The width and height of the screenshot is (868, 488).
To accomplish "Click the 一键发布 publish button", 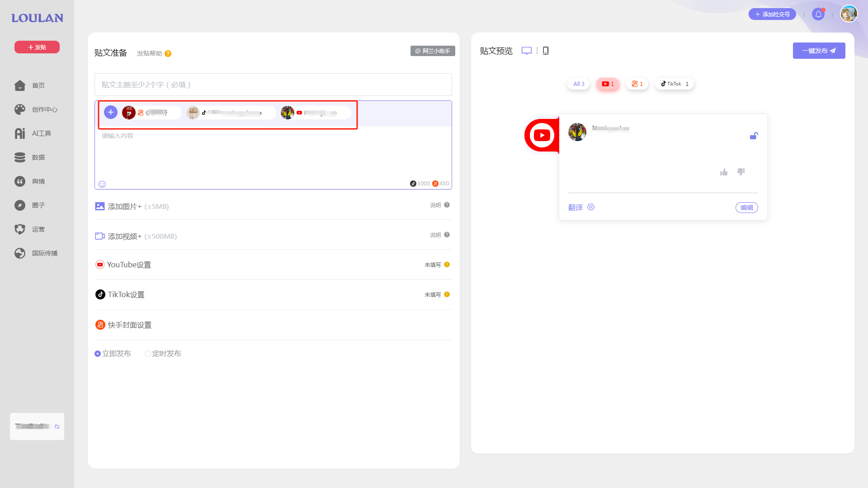I will point(819,51).
